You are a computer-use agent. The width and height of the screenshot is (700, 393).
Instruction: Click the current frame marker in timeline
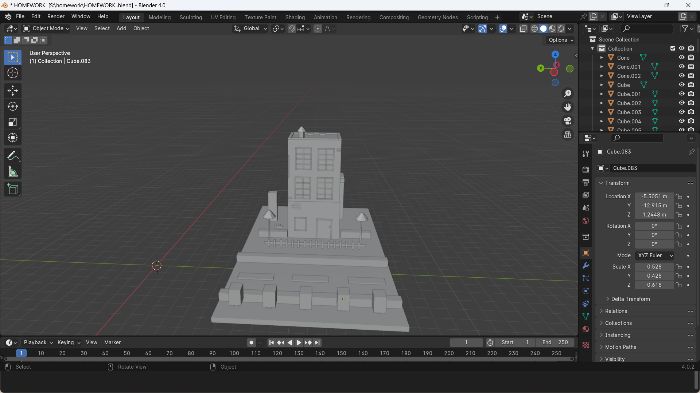pos(21,353)
